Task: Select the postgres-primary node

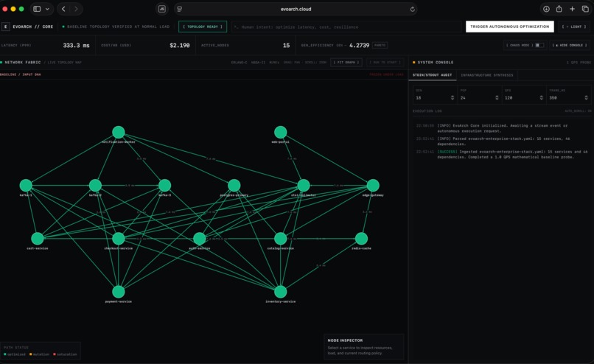Action: (234, 185)
